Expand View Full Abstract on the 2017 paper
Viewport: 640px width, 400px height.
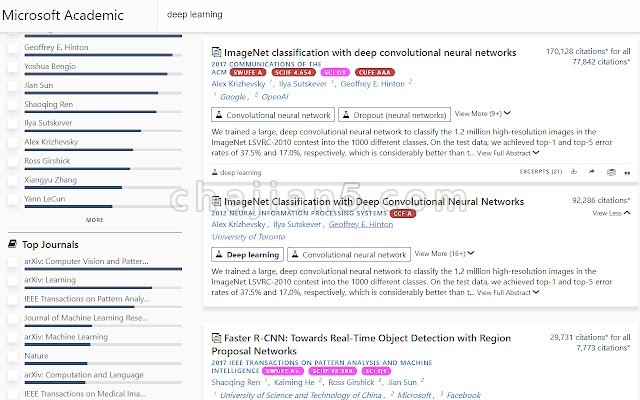(x=508, y=153)
